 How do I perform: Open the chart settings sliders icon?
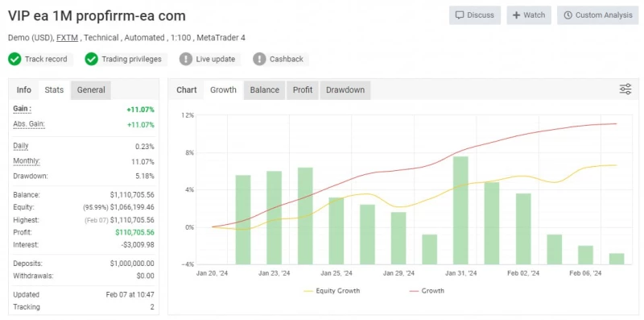[625, 89]
